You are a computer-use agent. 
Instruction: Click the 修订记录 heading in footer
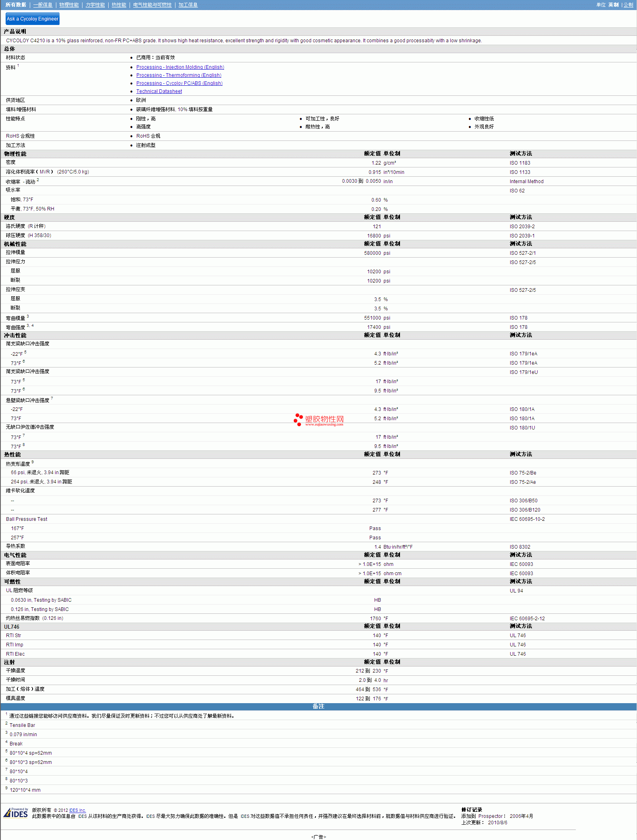(472, 810)
